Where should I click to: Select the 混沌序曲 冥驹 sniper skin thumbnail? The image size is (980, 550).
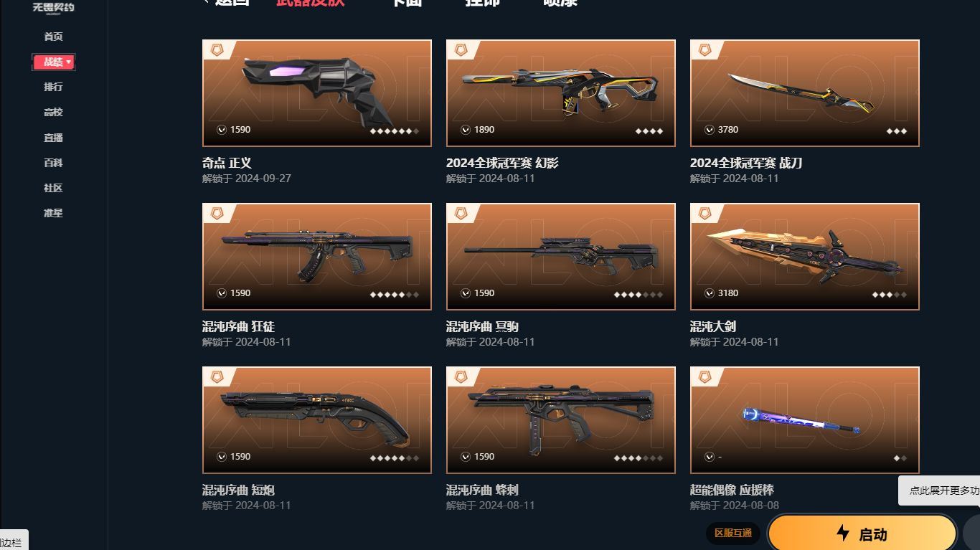[561, 257]
